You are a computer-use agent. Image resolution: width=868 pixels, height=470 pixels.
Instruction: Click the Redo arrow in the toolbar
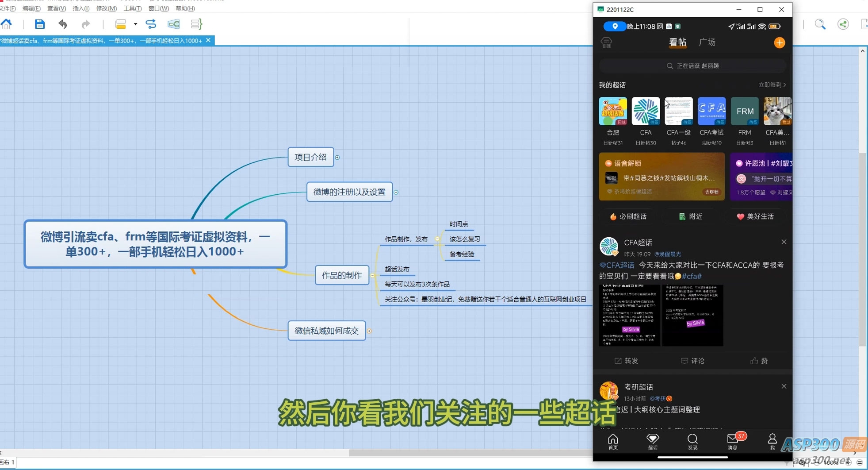[x=85, y=24]
